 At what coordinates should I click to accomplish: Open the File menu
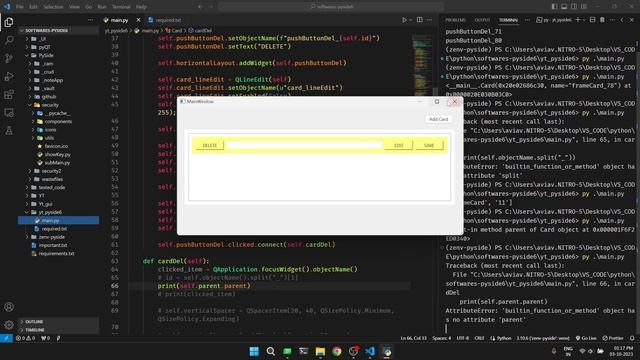tap(20, 7)
